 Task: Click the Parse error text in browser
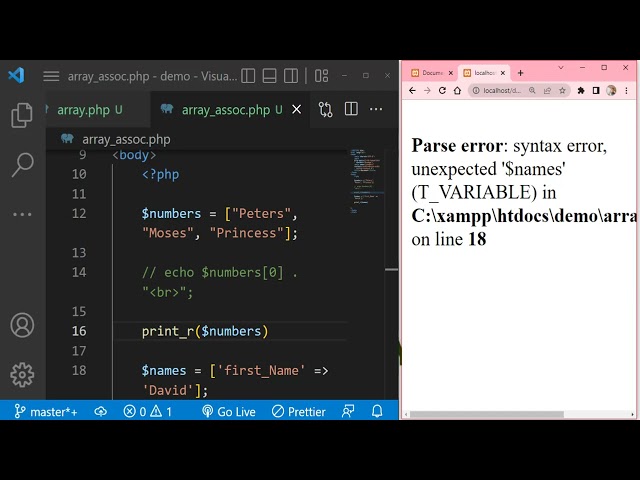457,146
